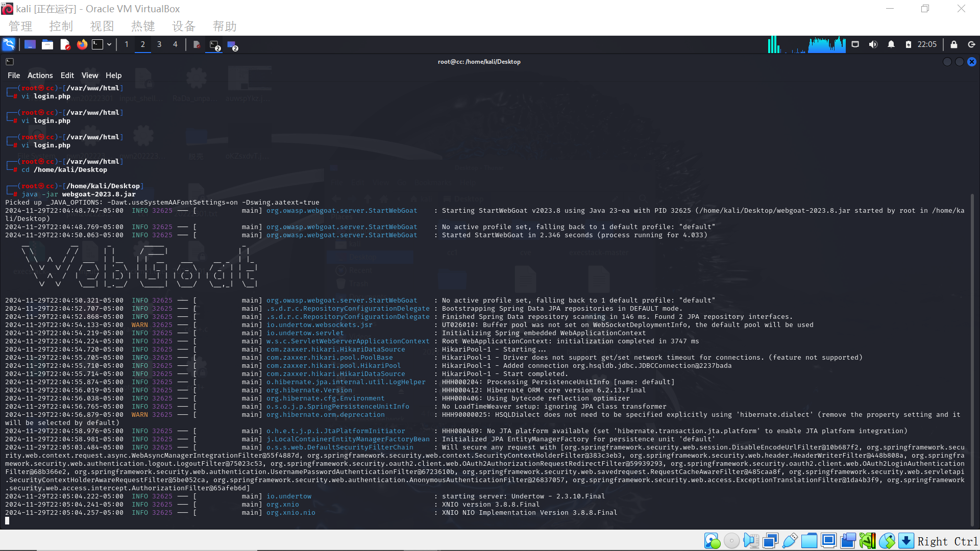
Task: Open VirtualBox 帮助 menu
Action: 225,26
